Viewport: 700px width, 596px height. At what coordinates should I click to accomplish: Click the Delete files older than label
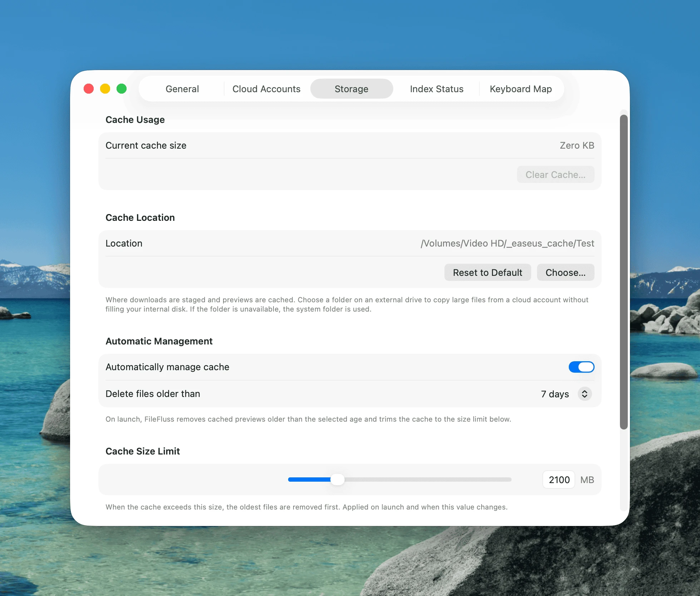(x=153, y=394)
